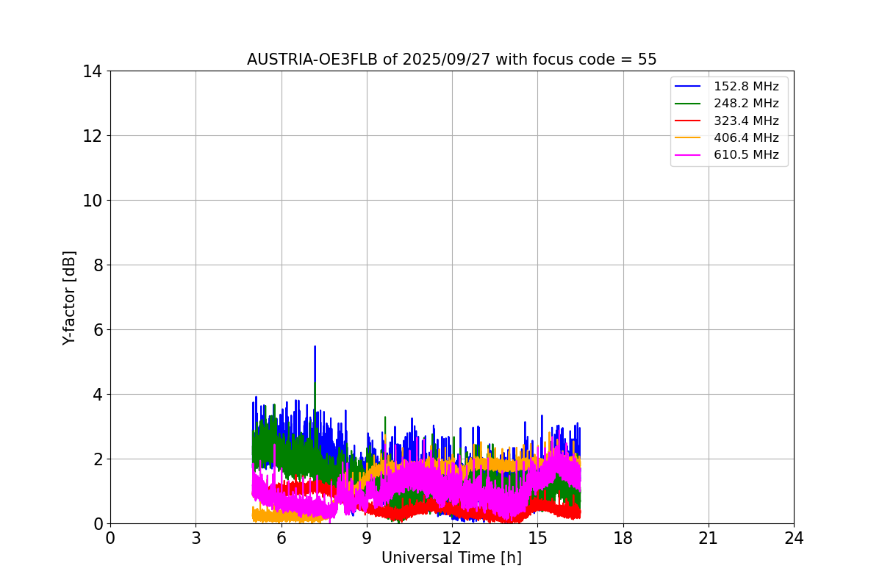Viewport: 882px width, 588px height.
Task: Click the Universal Time [h] axis label
Action: (451, 558)
